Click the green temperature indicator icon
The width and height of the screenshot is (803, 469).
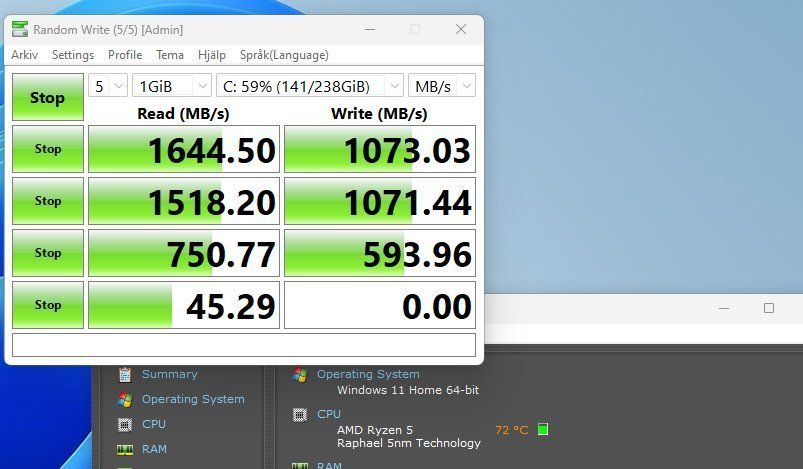pos(543,429)
